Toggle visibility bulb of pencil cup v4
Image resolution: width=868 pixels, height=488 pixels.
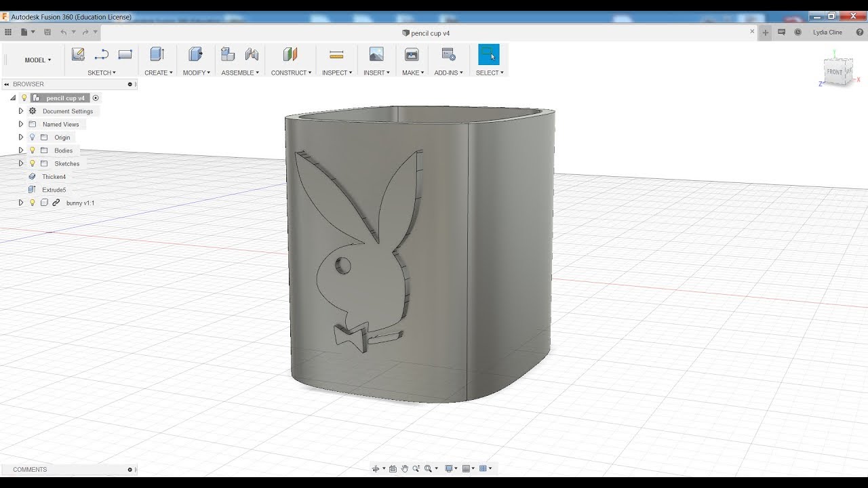[24, 98]
